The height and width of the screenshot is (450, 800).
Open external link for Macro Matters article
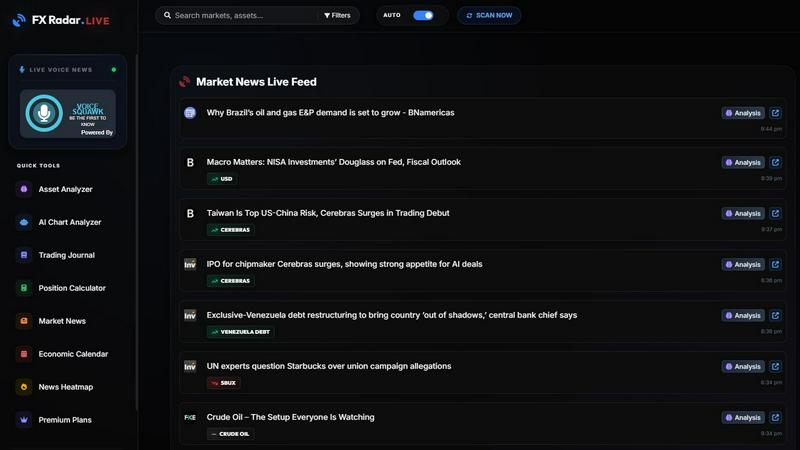click(775, 162)
